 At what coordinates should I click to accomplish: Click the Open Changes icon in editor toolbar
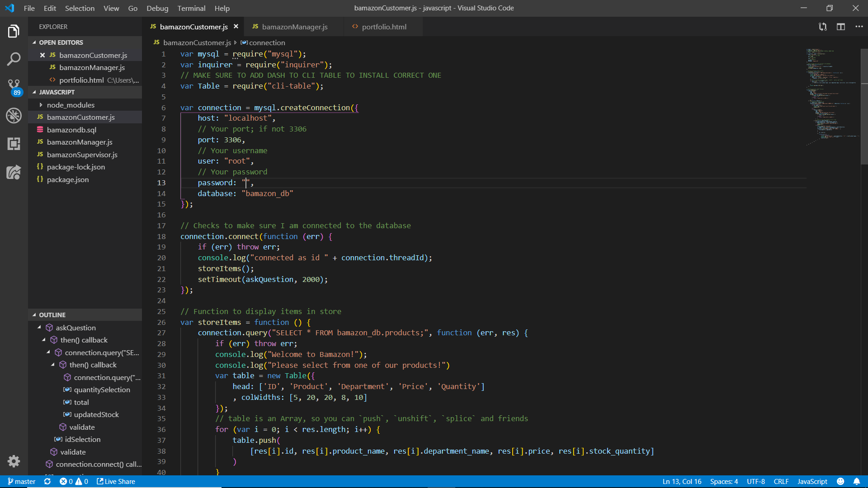(x=822, y=27)
